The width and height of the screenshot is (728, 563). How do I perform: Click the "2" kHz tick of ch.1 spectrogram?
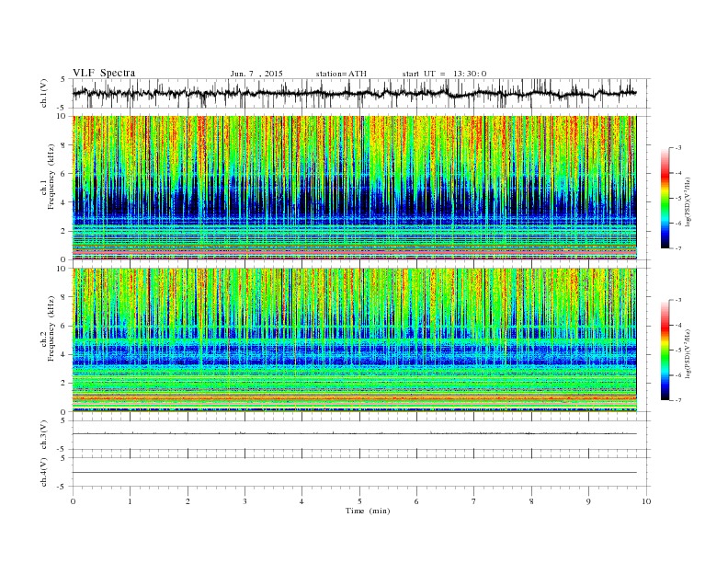[64, 231]
